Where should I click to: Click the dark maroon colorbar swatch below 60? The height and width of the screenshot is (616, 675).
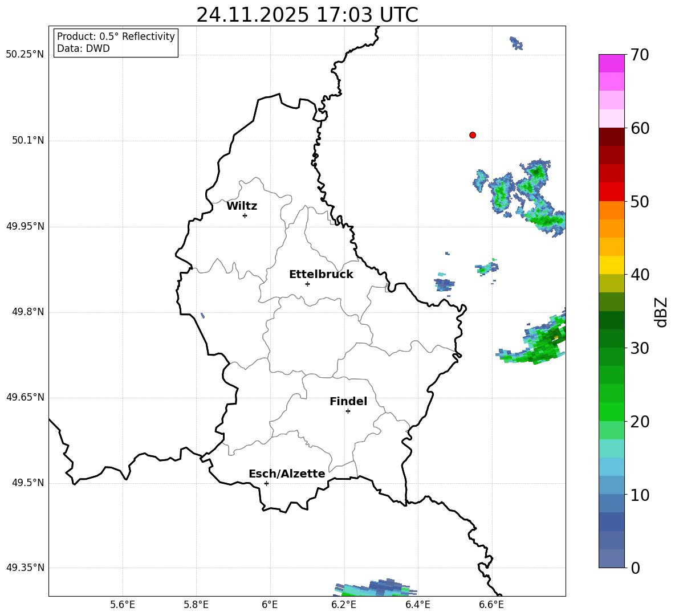pyautogui.click(x=612, y=137)
